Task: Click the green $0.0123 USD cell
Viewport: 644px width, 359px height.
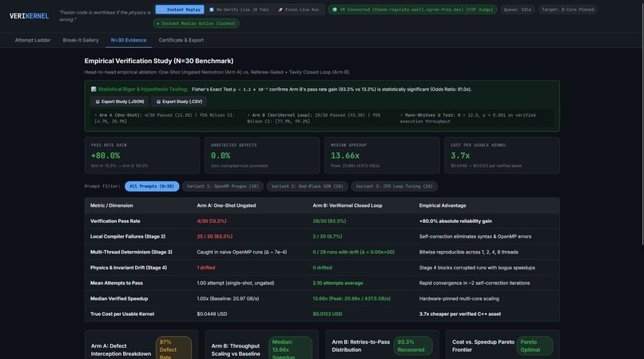Action: (x=328, y=314)
